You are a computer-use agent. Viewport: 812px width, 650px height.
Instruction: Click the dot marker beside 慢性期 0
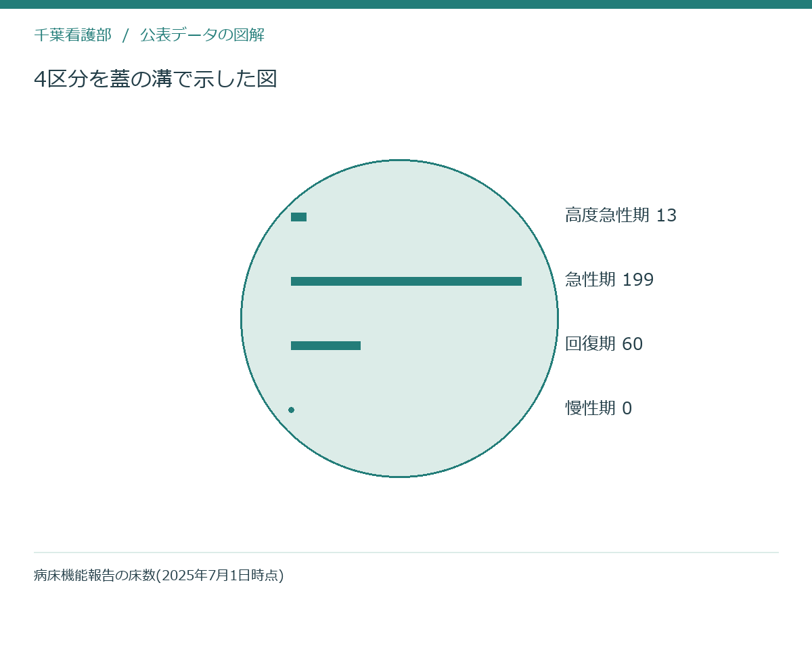[x=291, y=410]
